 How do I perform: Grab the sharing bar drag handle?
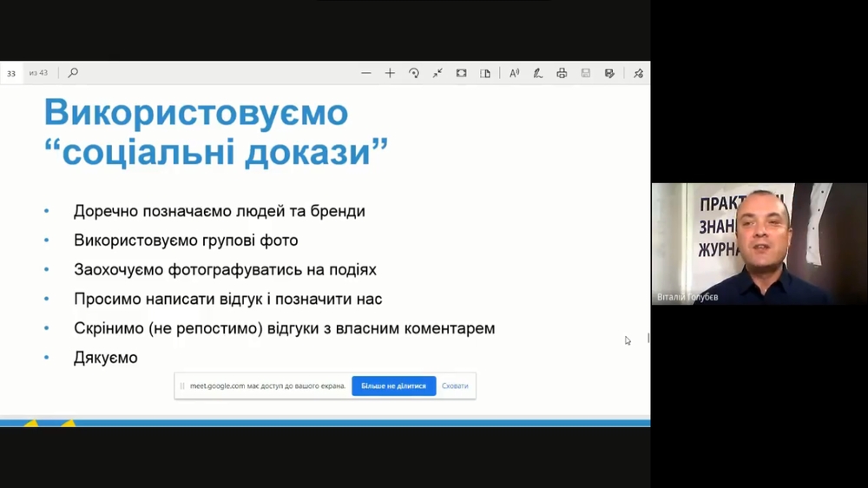182,386
